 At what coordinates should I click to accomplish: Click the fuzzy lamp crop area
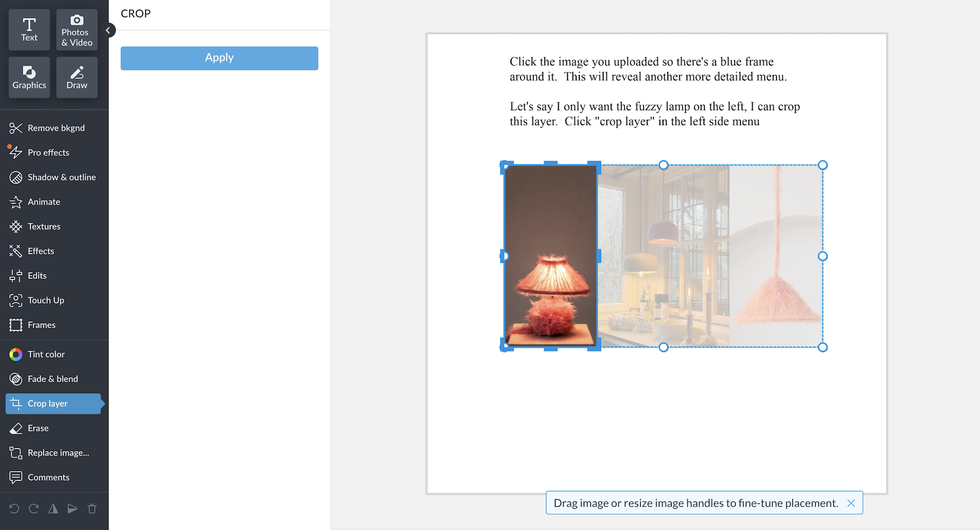coord(551,256)
